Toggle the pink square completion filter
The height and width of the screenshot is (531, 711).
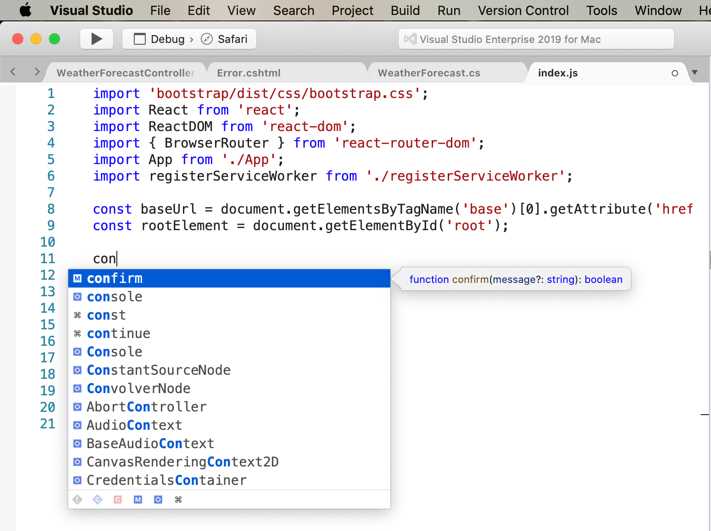[x=118, y=499]
